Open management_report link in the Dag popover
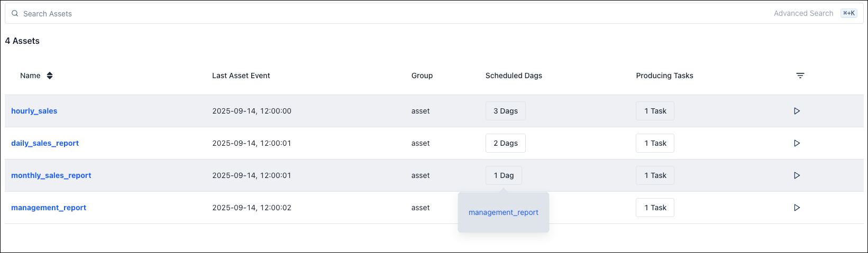868x253 pixels. [x=503, y=212]
